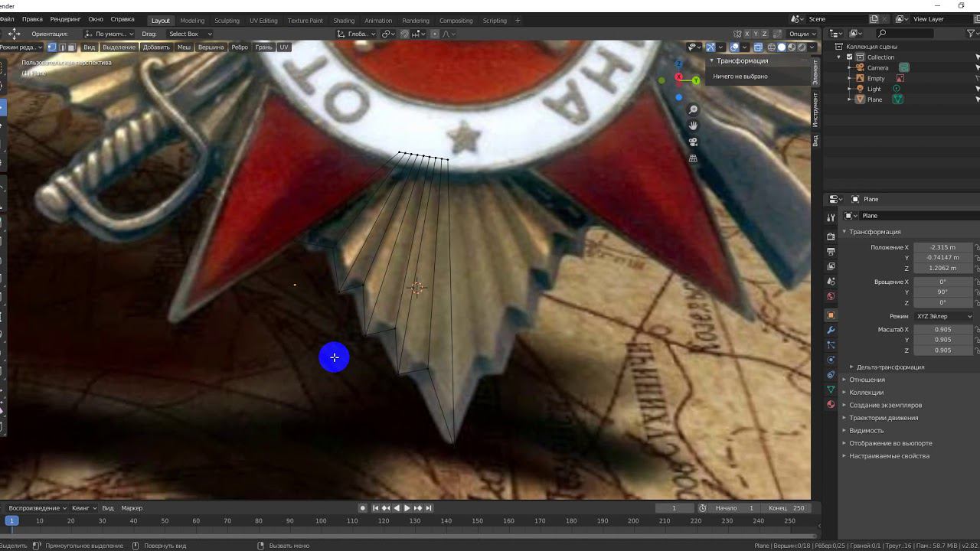Image resolution: width=980 pixels, height=551 pixels.
Task: Click the play animation button
Action: pyautogui.click(x=407, y=508)
